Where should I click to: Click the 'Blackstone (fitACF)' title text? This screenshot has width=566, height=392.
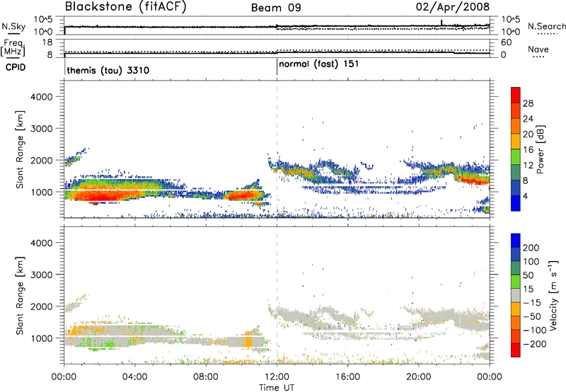[126, 7]
